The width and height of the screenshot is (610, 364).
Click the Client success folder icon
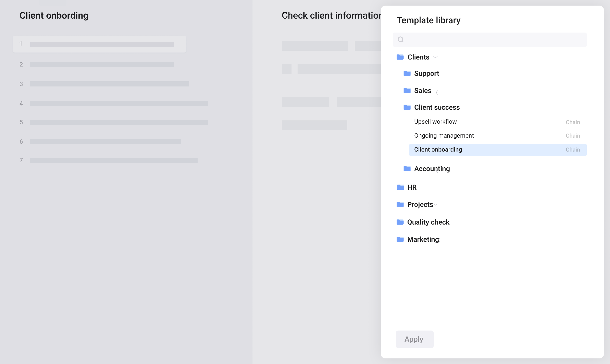(407, 107)
